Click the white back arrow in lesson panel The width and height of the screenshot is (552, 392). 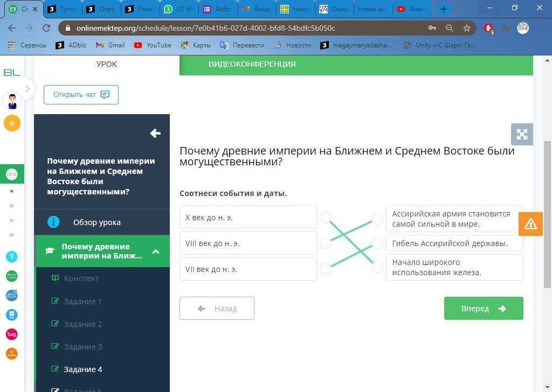coord(155,133)
